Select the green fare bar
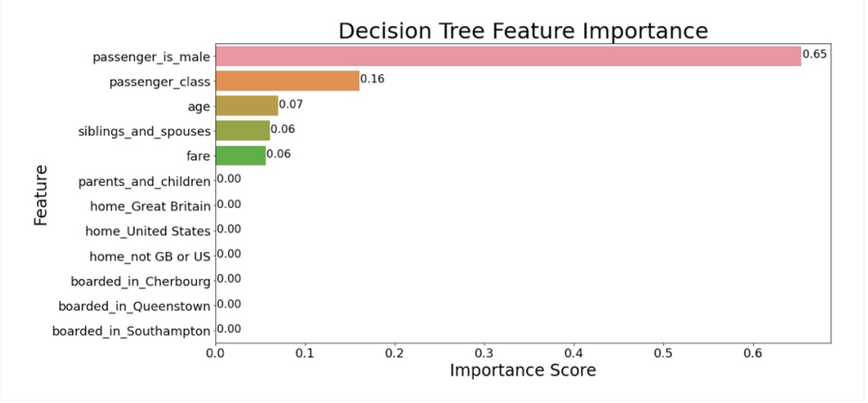 (241, 155)
